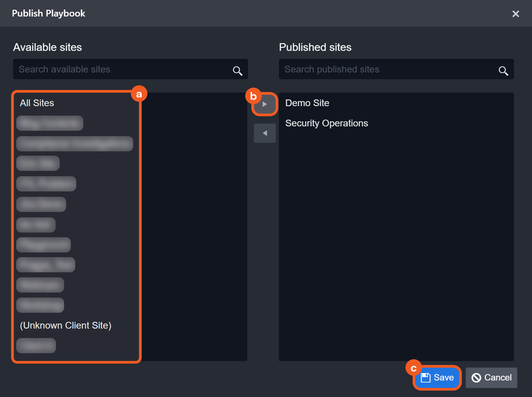Select blurred site below (Unknown Client Site)
This screenshot has height=397, width=532.
[x=36, y=346]
